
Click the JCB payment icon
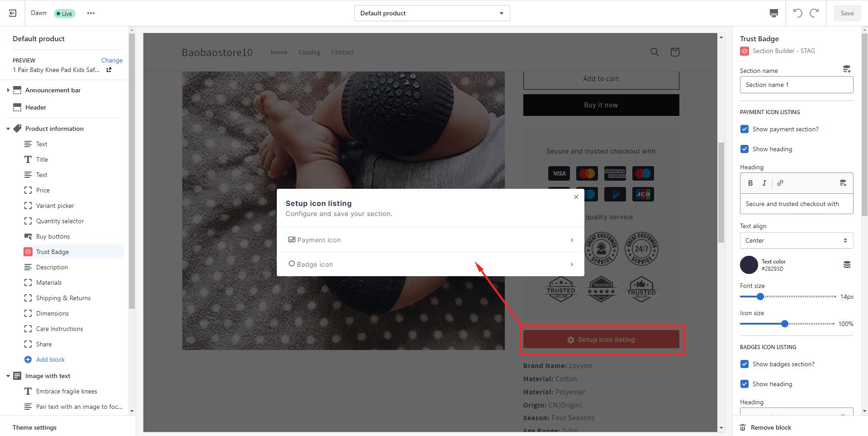(643, 194)
